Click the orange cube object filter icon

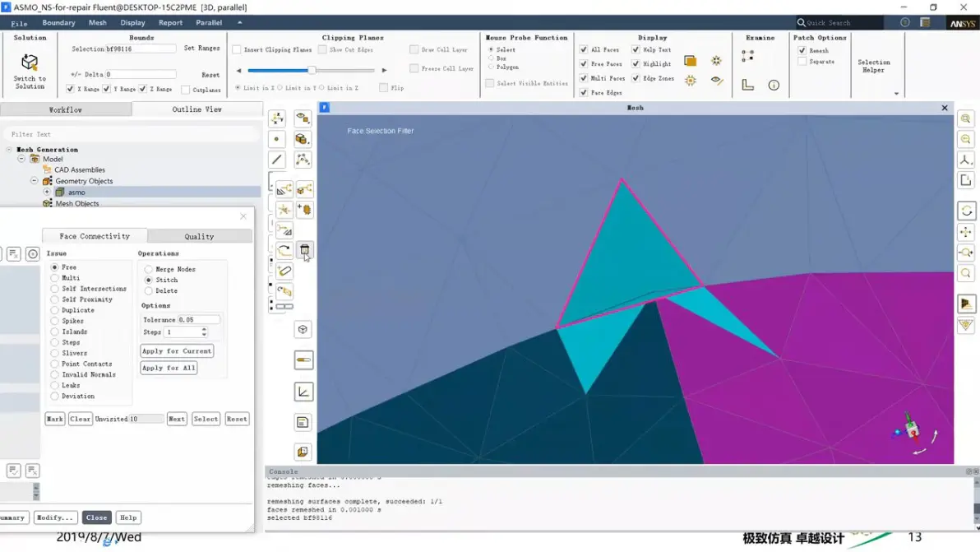tap(303, 139)
